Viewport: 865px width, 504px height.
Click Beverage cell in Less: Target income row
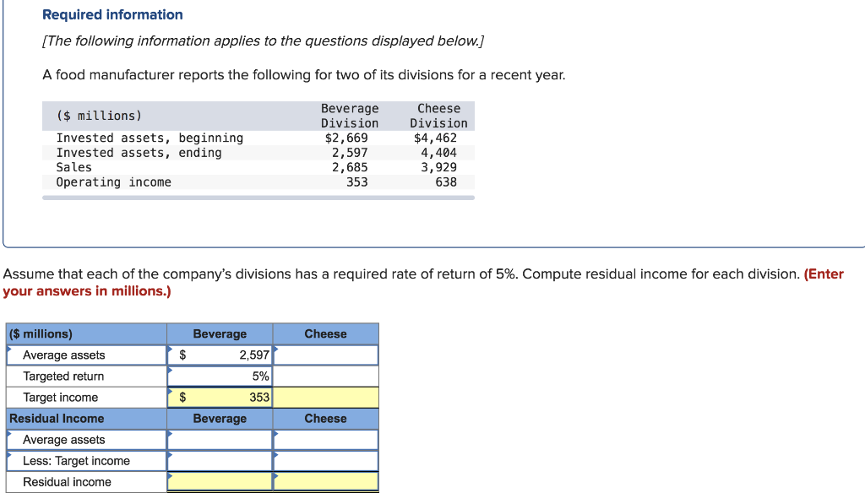point(220,460)
